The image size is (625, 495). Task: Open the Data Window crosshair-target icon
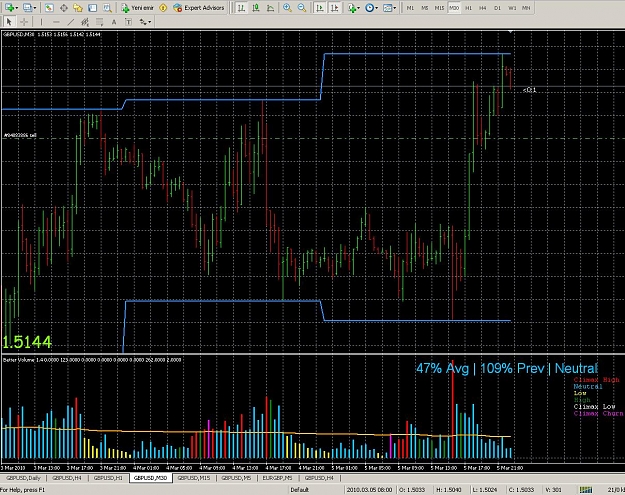(x=63, y=8)
